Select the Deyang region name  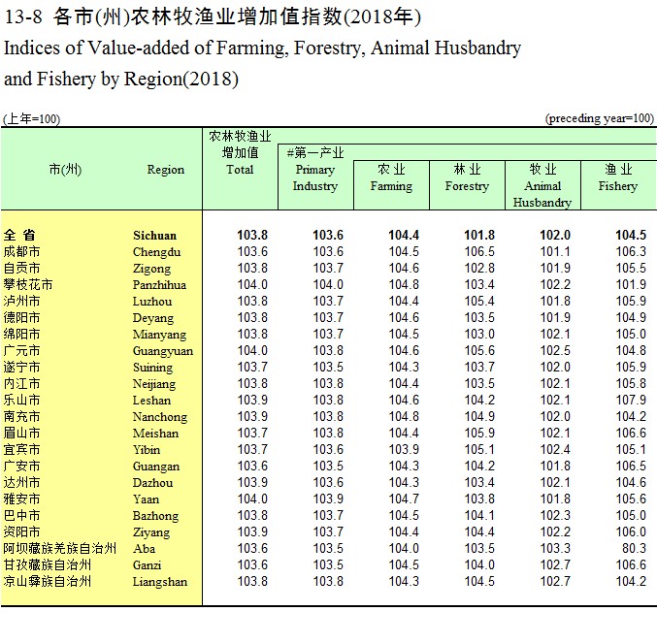coord(153,318)
